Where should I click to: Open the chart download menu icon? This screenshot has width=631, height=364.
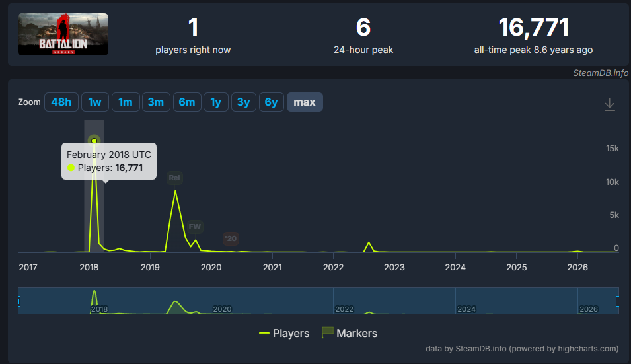[610, 104]
